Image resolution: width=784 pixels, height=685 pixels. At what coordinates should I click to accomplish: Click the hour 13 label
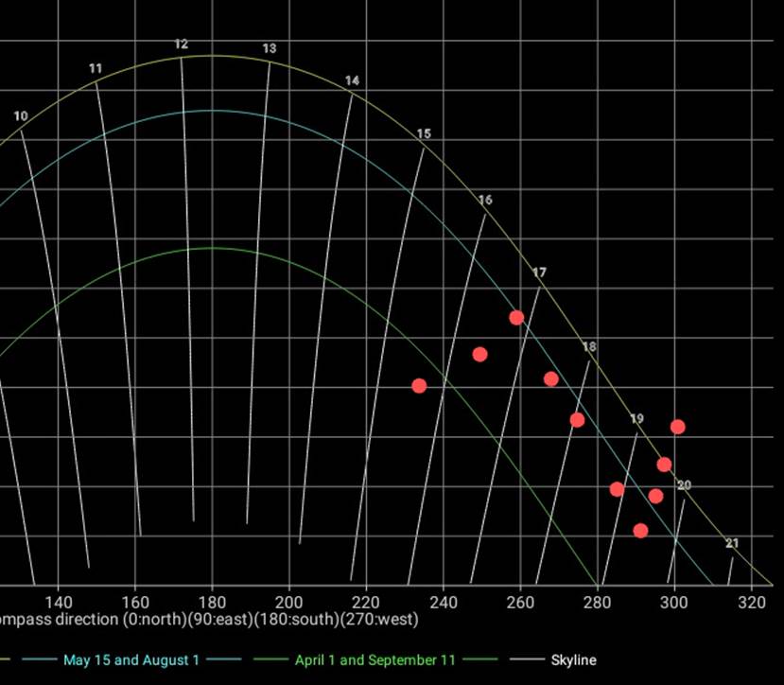tap(270, 48)
